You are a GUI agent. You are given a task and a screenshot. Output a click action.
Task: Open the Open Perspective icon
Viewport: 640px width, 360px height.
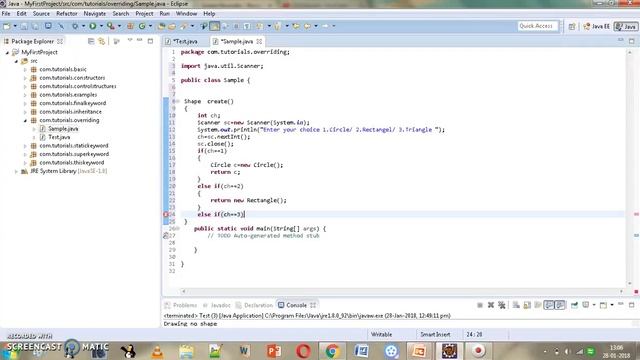tap(572, 27)
